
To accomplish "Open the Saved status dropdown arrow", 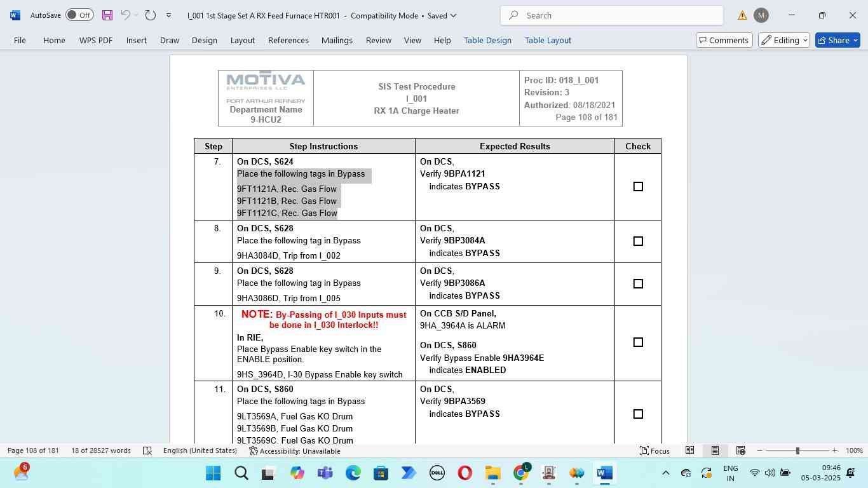I will point(452,15).
